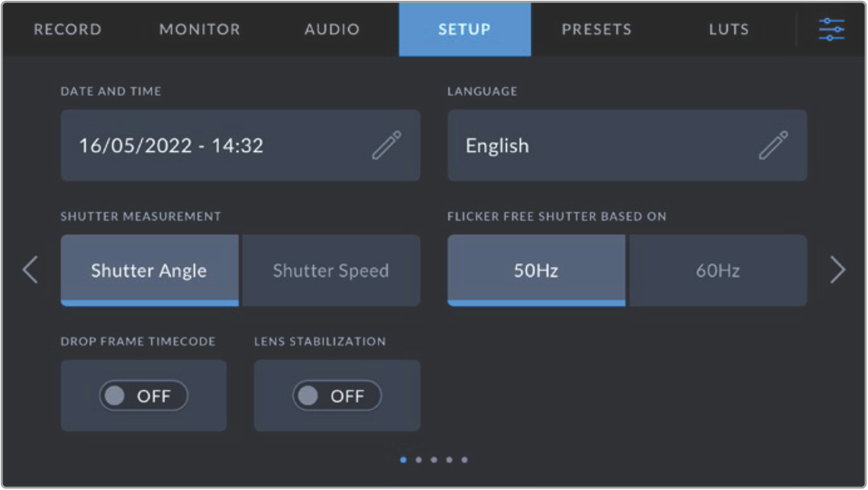Screen dimensions: 868x490
Task: Open the settings sliders icon at top right
Action: 831,30
